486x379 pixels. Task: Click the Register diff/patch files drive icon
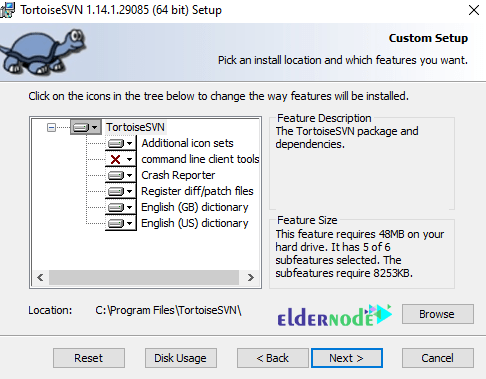click(116, 191)
